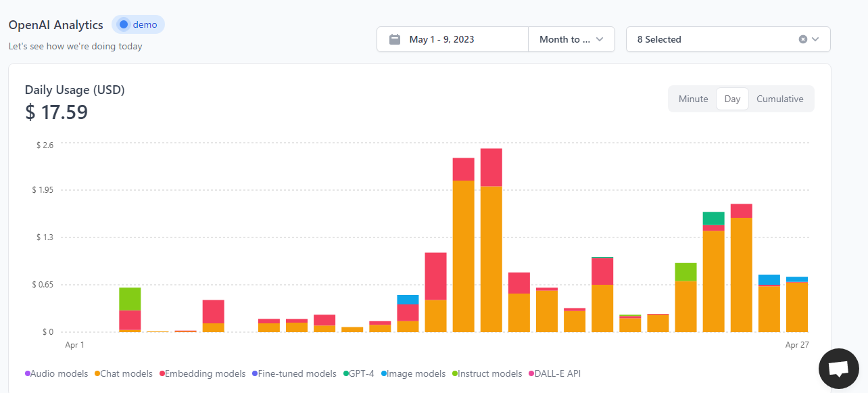Expand the 8 Selected categories dropdown
This screenshot has width=868, height=393.
click(x=815, y=39)
